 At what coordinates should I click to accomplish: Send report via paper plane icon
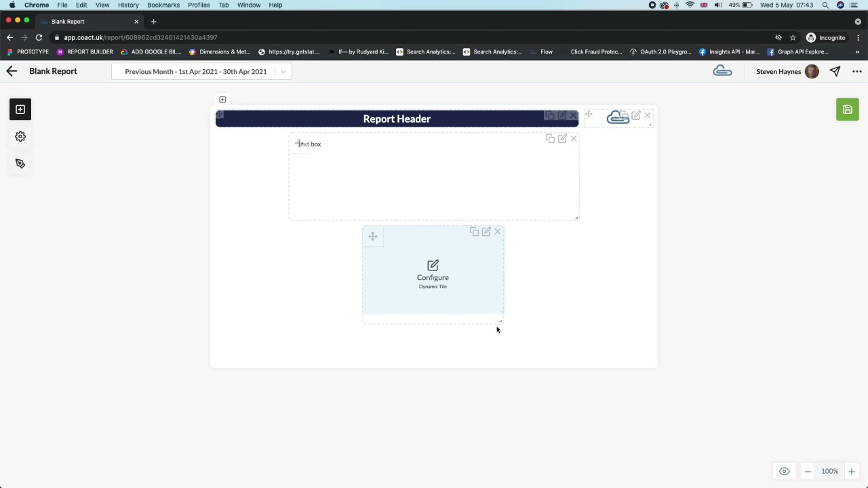(835, 71)
